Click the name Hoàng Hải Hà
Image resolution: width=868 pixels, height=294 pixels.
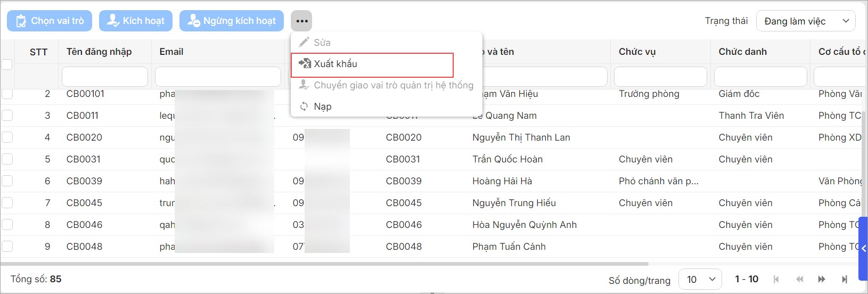[x=502, y=181]
